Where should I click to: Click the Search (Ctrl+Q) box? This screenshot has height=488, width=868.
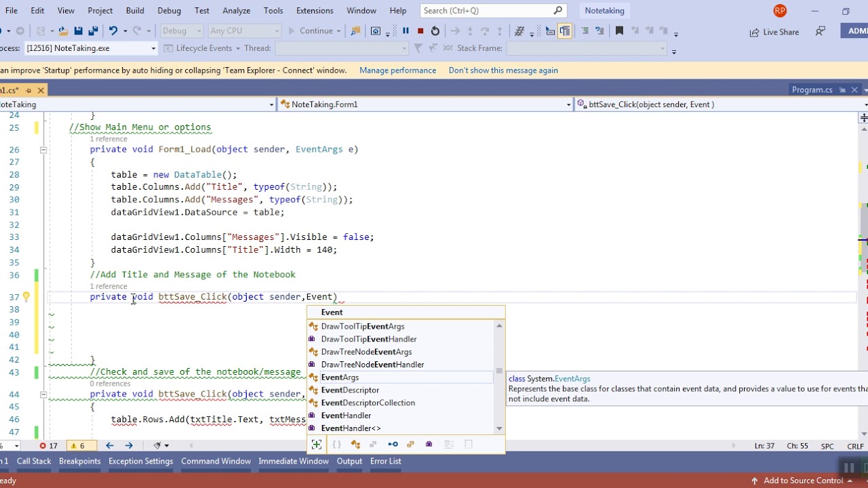coord(486,11)
